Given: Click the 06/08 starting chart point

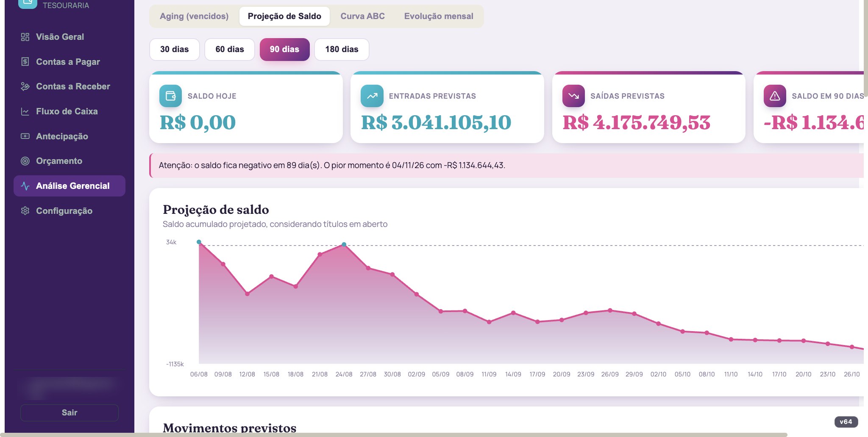Looking at the screenshot, I should point(199,242).
